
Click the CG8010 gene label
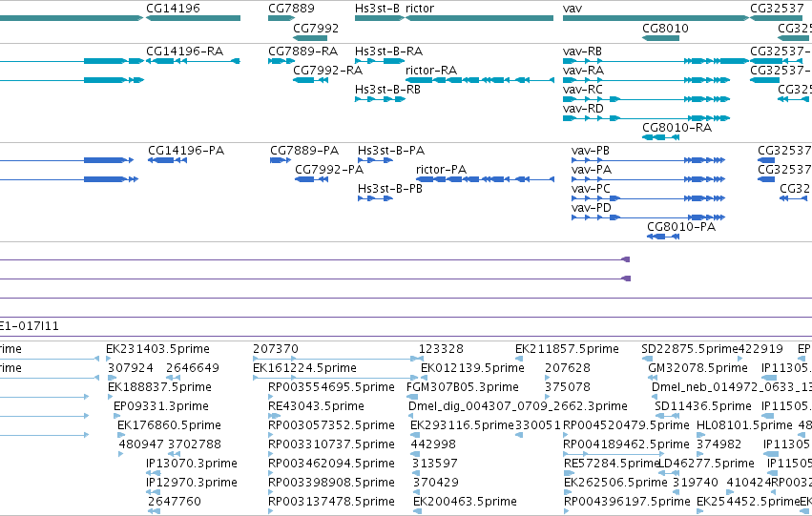665,28
